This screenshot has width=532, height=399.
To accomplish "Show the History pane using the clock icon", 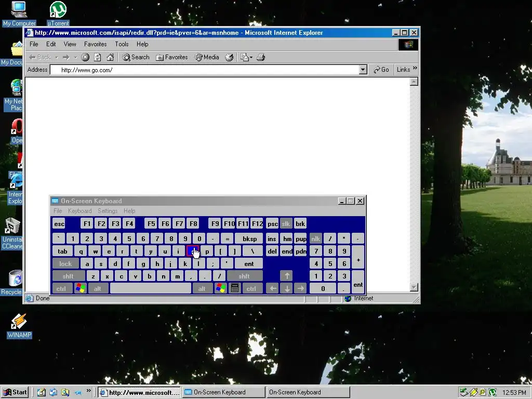I will 229,57.
